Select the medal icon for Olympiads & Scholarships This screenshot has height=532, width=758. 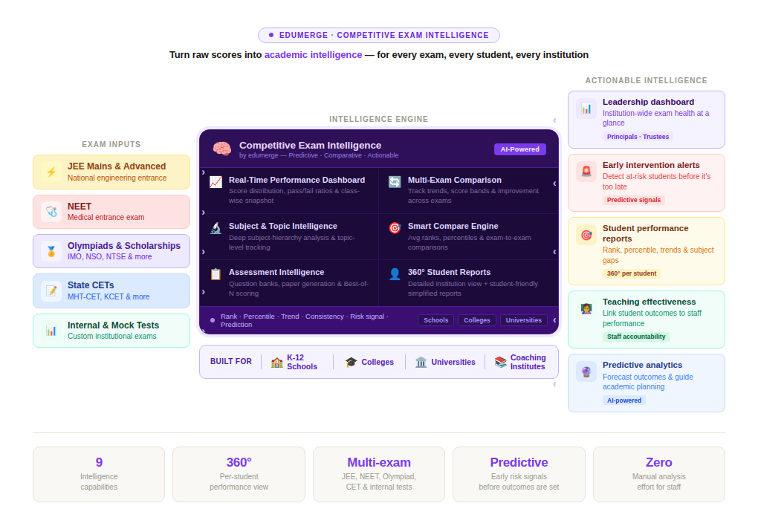click(51, 251)
